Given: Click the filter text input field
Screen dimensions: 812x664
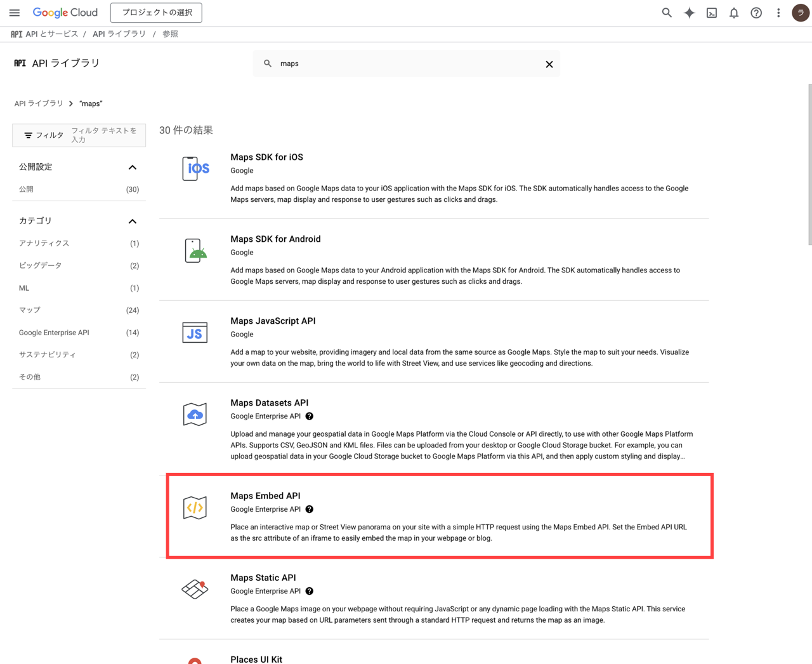Looking at the screenshot, I should coord(106,135).
